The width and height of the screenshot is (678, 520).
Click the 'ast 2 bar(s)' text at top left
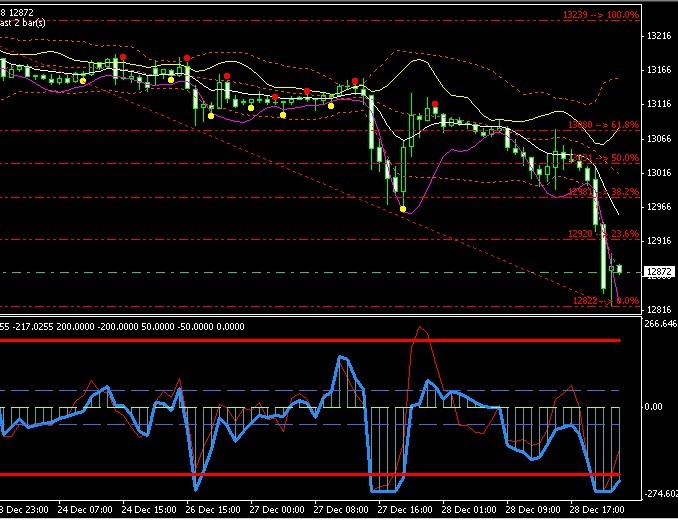click(x=22, y=23)
